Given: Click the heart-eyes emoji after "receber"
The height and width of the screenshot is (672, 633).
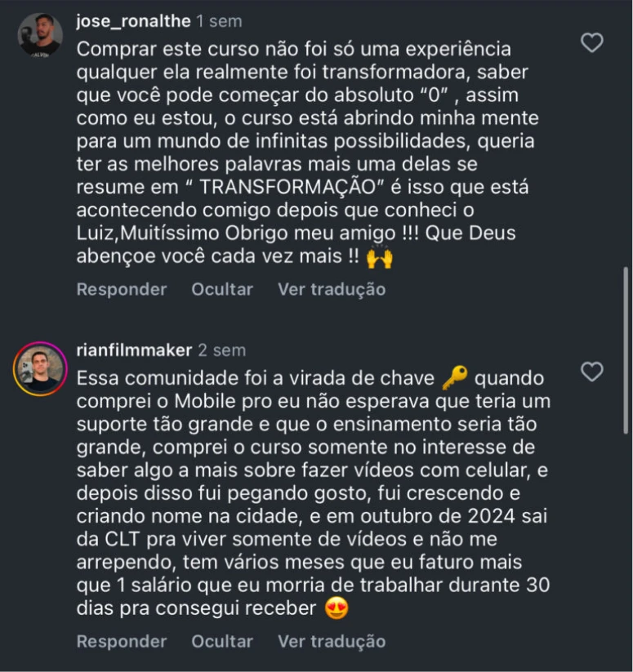Looking at the screenshot, I should 336,608.
